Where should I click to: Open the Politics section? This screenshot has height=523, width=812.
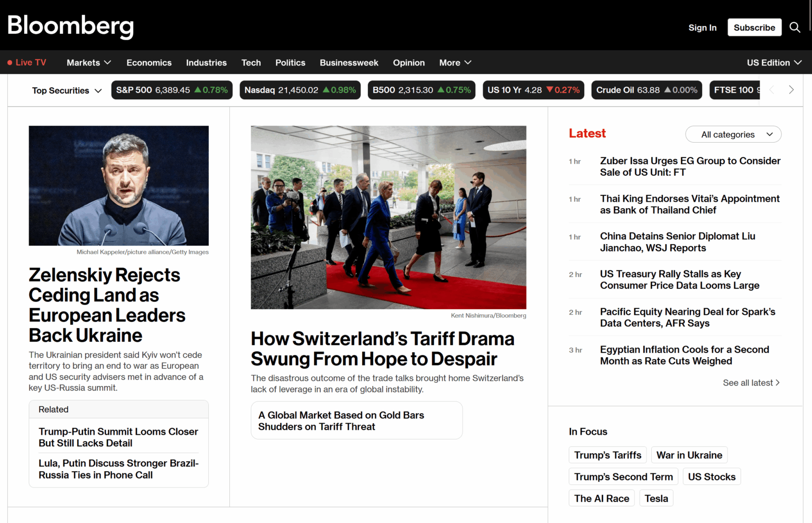coord(290,62)
